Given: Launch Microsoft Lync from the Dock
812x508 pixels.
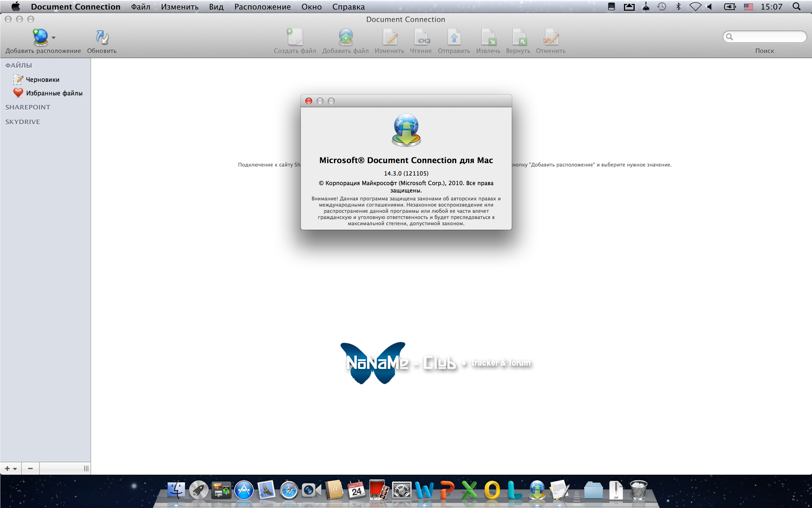Looking at the screenshot, I should pyautogui.click(x=515, y=490).
